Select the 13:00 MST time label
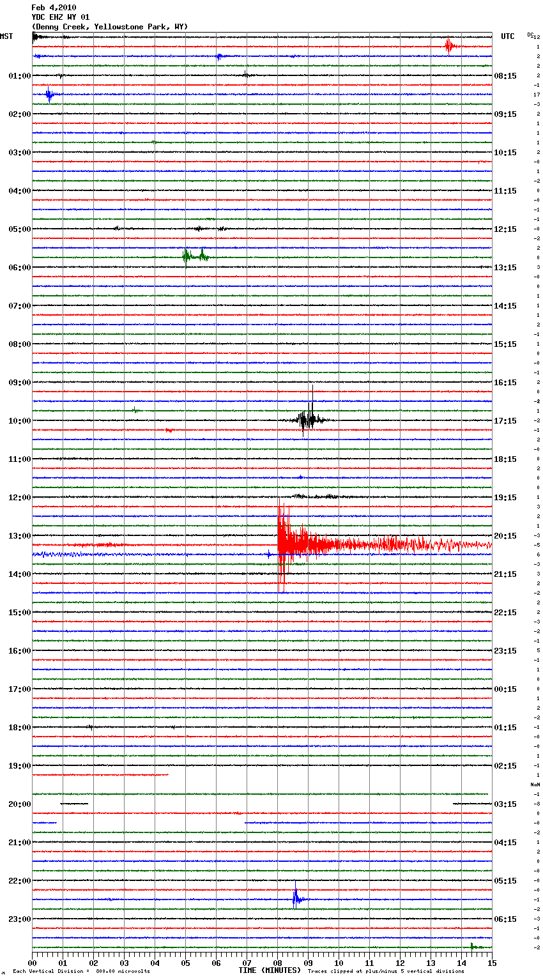 [20, 536]
